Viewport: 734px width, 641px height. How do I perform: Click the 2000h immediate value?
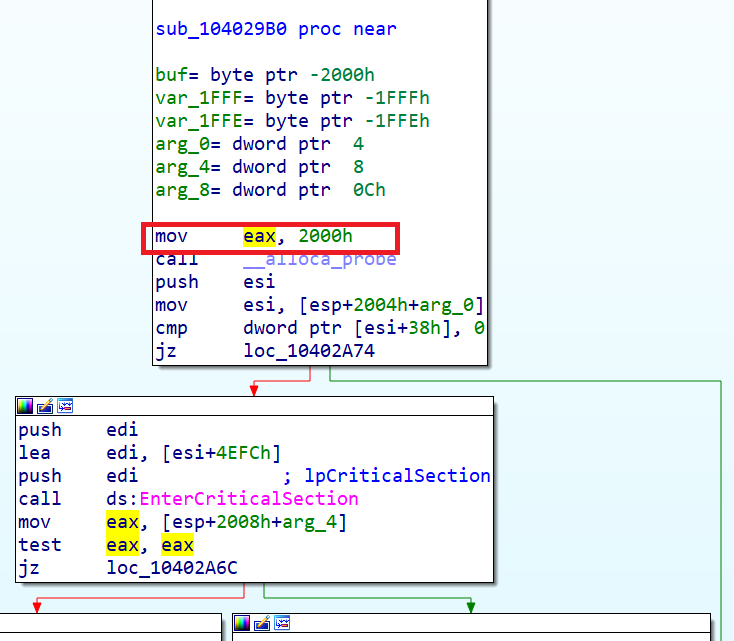click(x=325, y=236)
